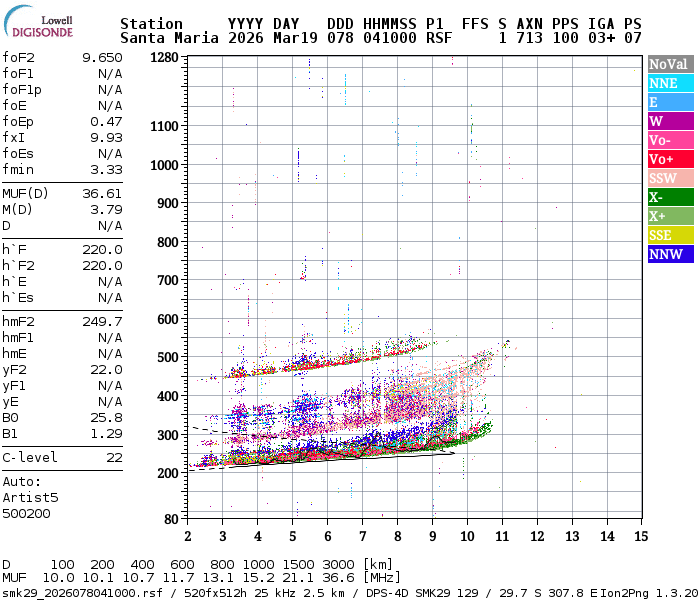Viewport: 700px width, 600px height.
Task: Click the foF1 N/A value
Action: click(x=110, y=74)
